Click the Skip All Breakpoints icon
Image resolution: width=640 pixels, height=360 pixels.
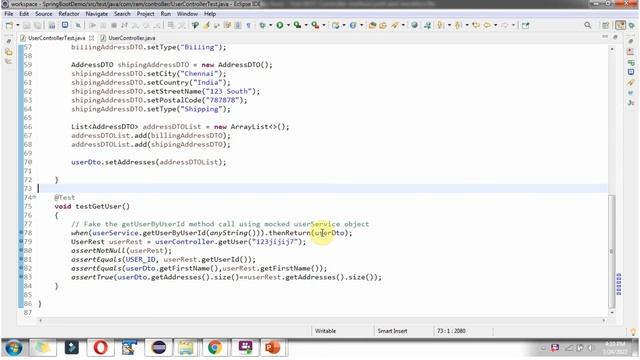[x=78, y=25]
